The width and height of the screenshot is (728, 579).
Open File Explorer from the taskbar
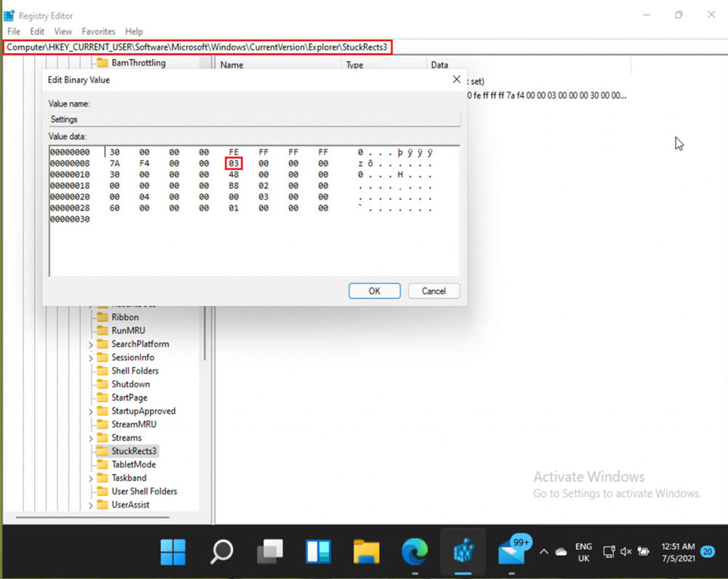point(366,552)
